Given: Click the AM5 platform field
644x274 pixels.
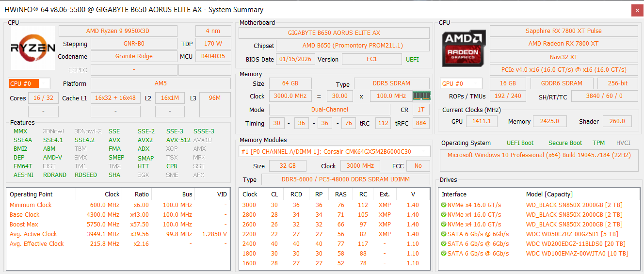Looking at the screenshot, I should [161, 83].
